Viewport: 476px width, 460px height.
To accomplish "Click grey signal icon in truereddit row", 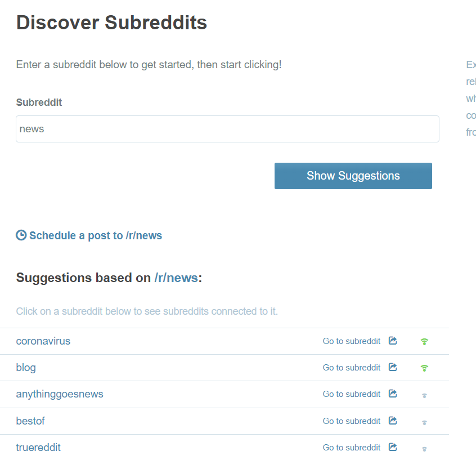I will [x=424, y=449].
